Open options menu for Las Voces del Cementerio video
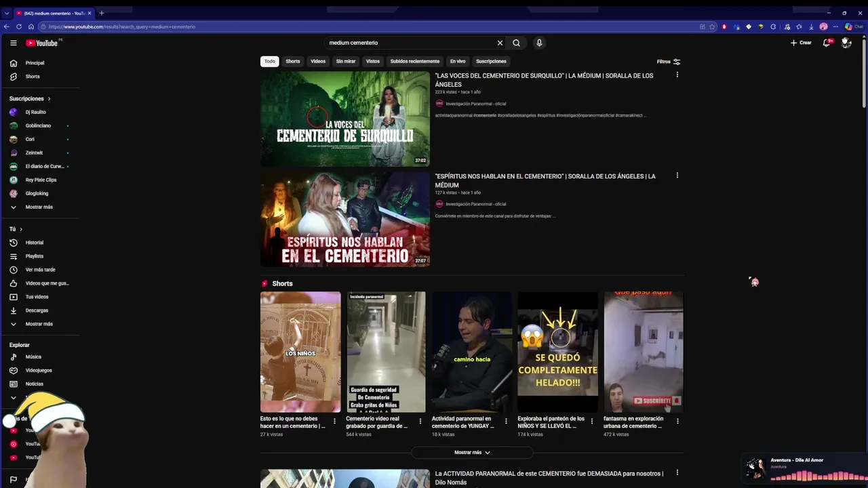This screenshot has height=488, width=868. tap(677, 75)
